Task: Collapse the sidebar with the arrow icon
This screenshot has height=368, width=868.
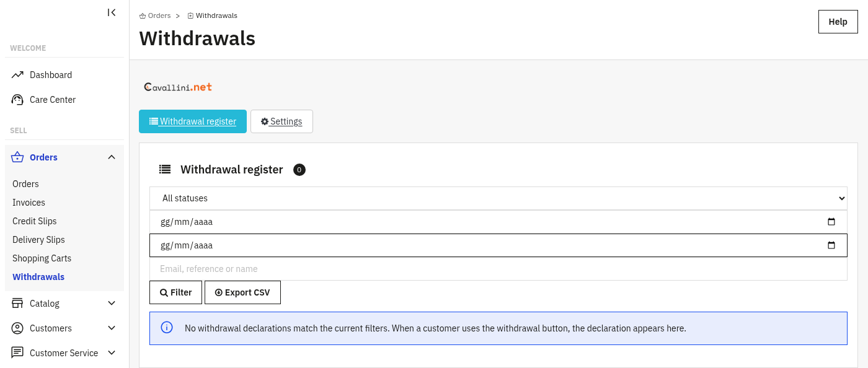Action: 112,12
